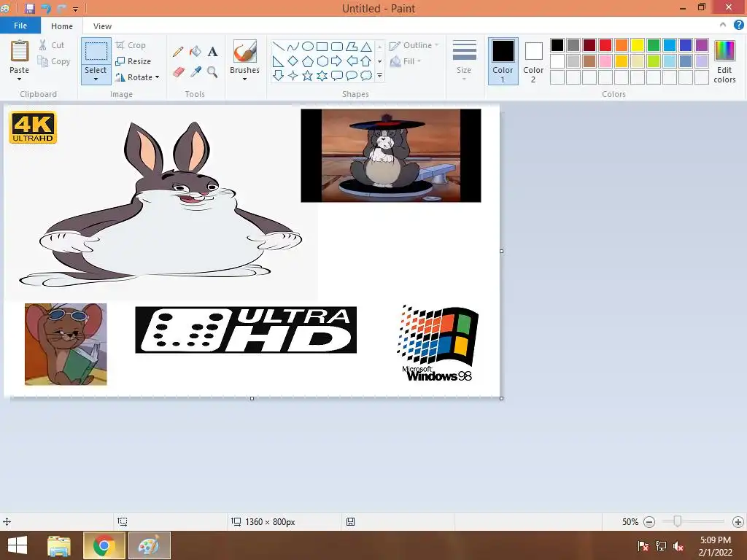
Task: Pick the red color swatch
Action: 605,45
